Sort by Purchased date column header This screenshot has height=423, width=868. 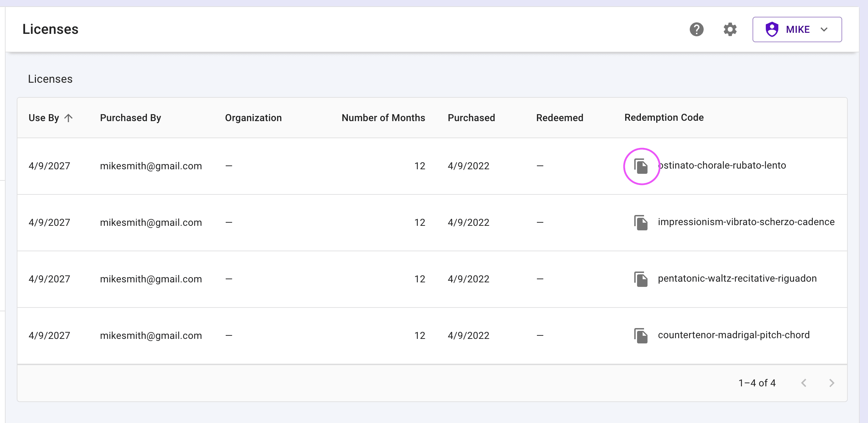[x=471, y=118]
